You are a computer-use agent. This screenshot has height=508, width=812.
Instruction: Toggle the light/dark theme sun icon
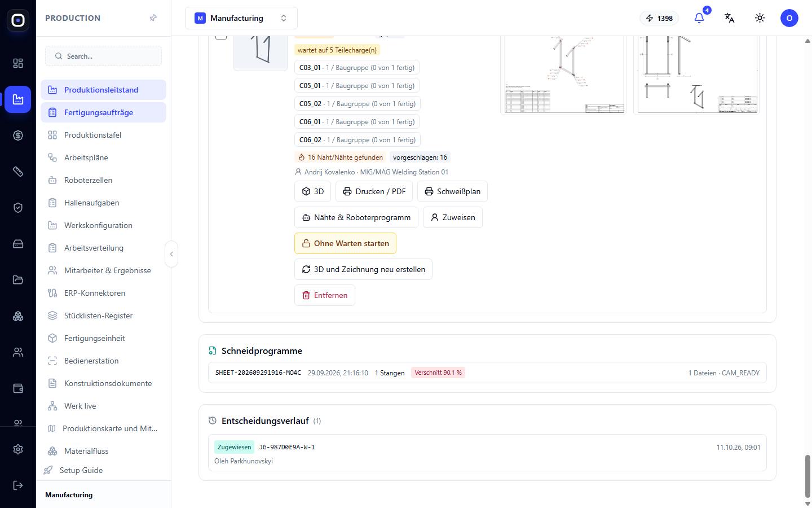(760, 18)
